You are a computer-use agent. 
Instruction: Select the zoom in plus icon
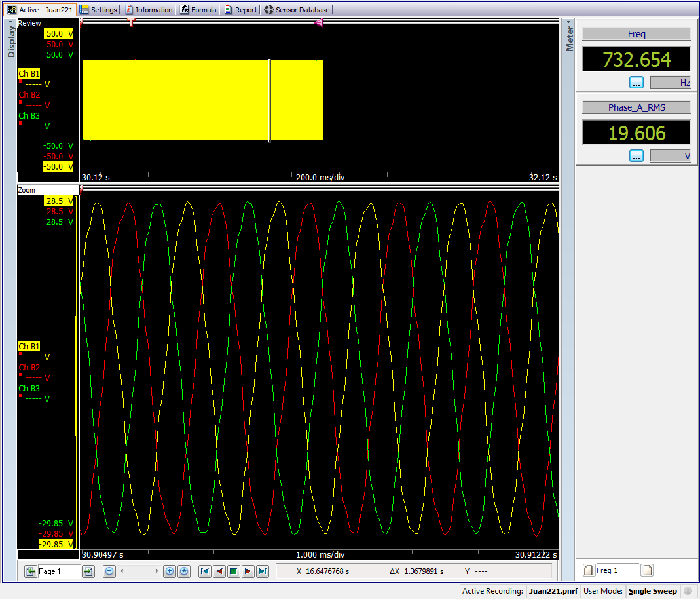tap(170, 571)
